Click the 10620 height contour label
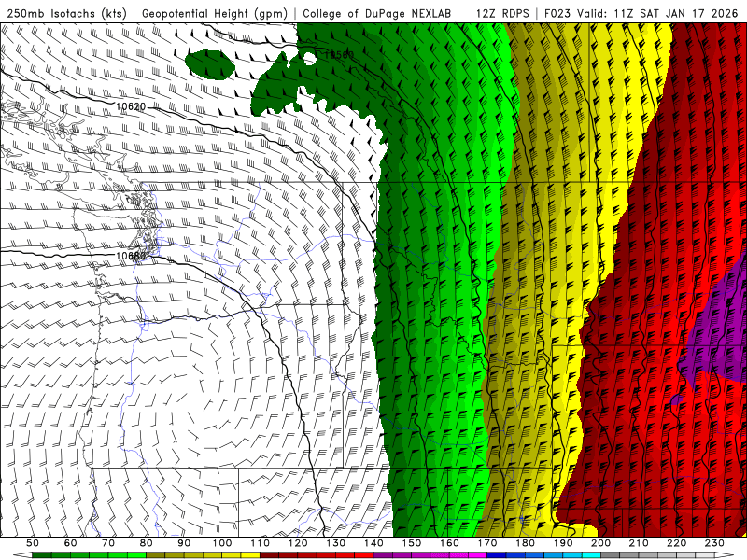Screen dimensions: 747x560 (131, 106)
